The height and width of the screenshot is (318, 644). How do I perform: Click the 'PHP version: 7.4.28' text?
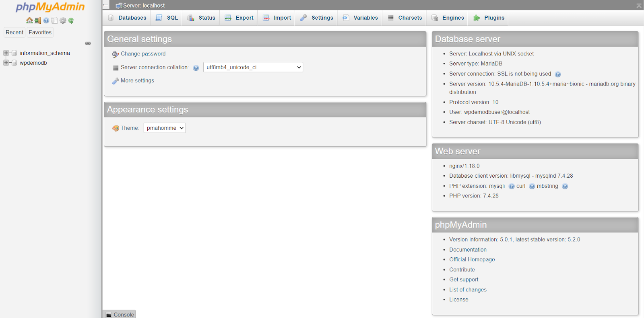point(474,196)
